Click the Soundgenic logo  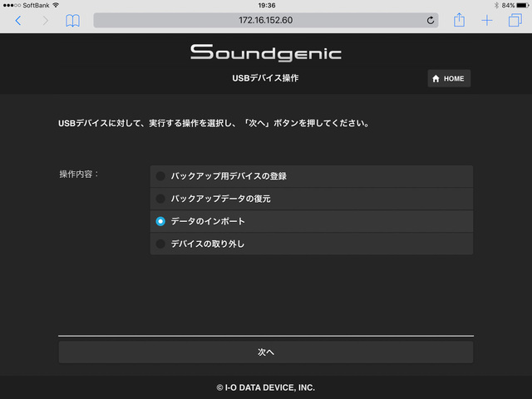266,52
